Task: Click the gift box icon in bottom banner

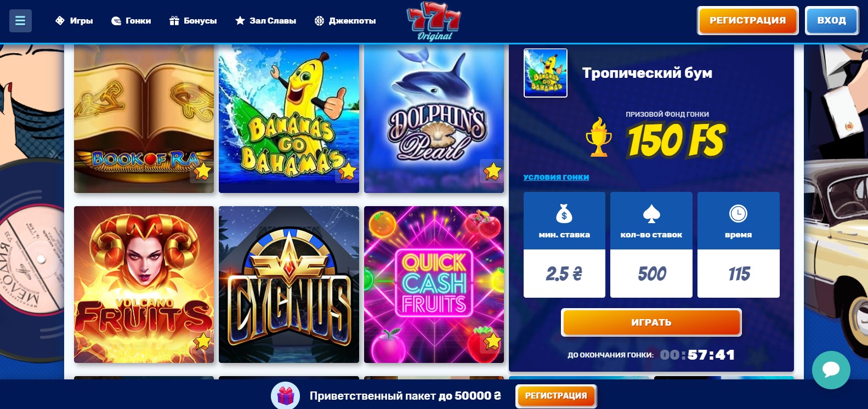Action: (x=286, y=395)
